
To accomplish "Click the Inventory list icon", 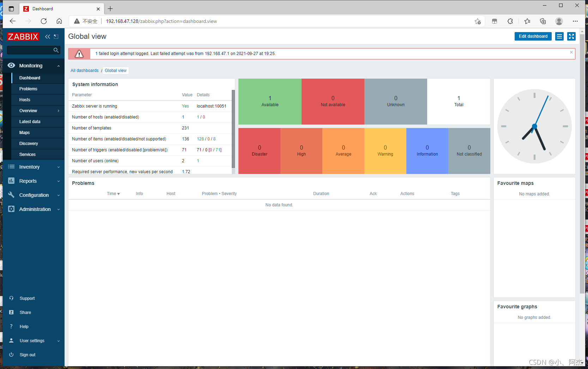I will click(x=11, y=167).
